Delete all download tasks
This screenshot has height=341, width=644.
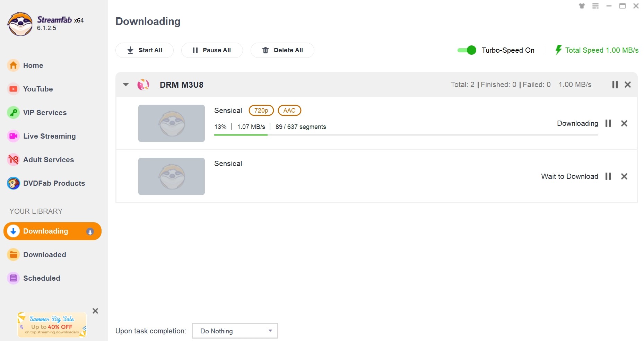282,50
